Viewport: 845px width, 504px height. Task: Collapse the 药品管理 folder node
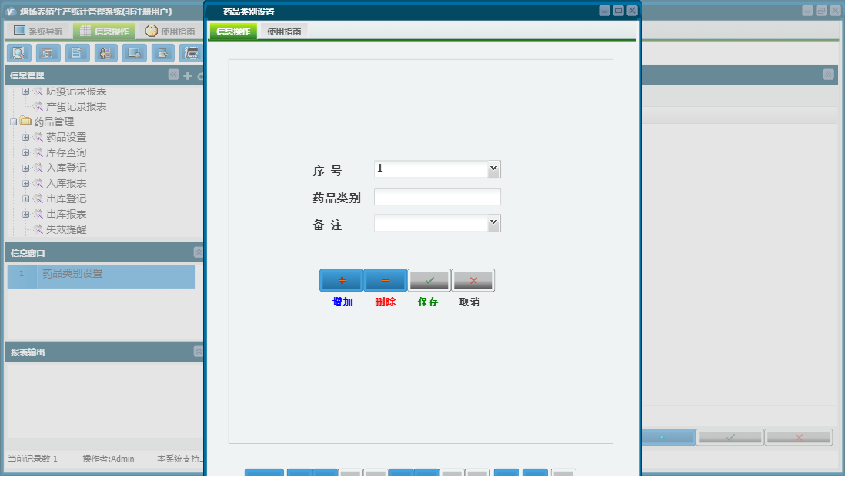14,122
